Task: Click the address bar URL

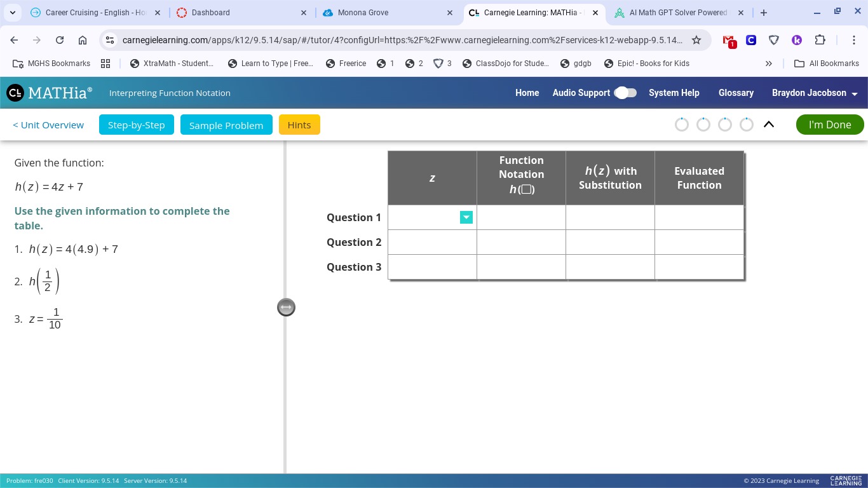Action: point(402,40)
